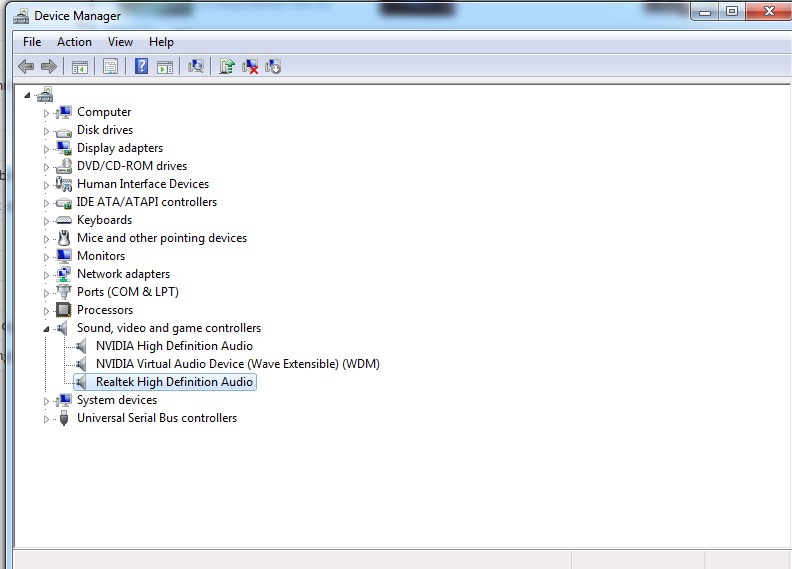Open the View menu
This screenshot has width=792, height=569.
coord(120,42)
